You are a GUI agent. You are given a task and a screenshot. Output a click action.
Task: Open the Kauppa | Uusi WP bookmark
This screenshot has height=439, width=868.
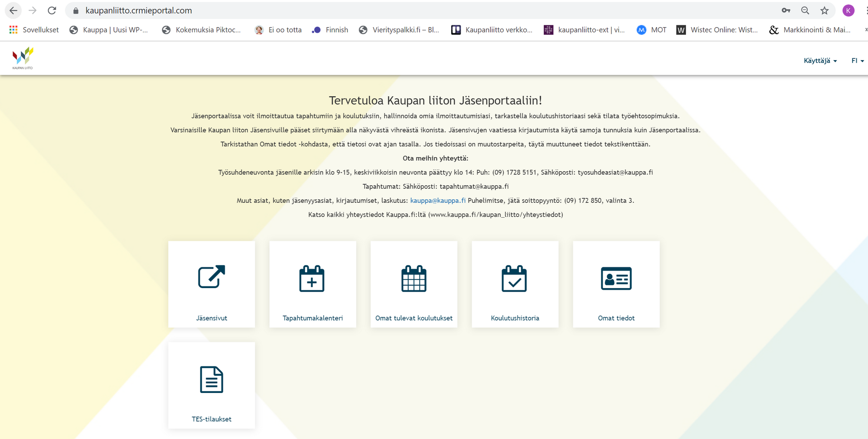108,30
